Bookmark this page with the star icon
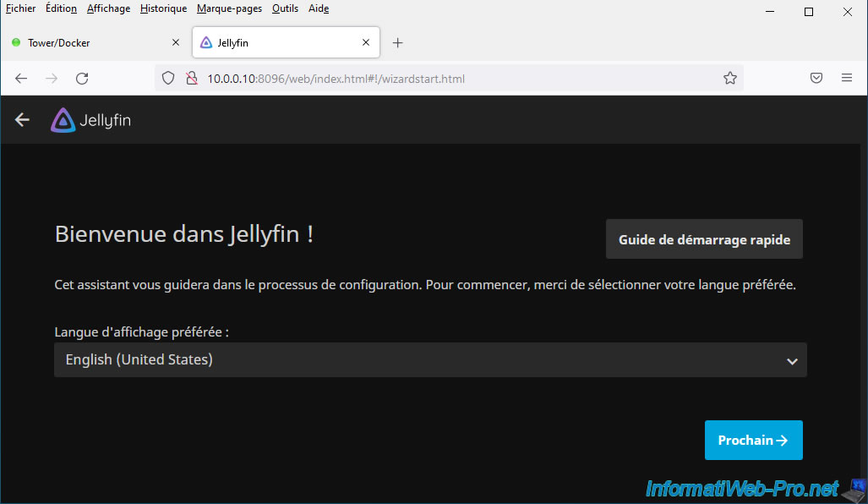 (x=729, y=79)
